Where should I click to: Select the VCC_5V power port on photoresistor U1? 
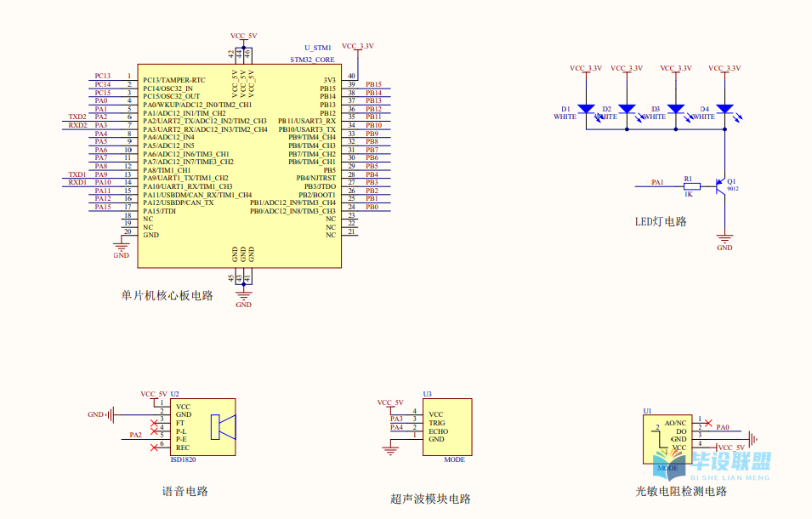730,448
